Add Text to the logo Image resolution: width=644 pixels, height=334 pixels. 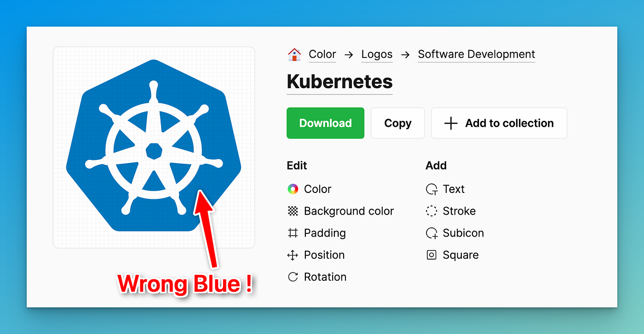(454, 189)
